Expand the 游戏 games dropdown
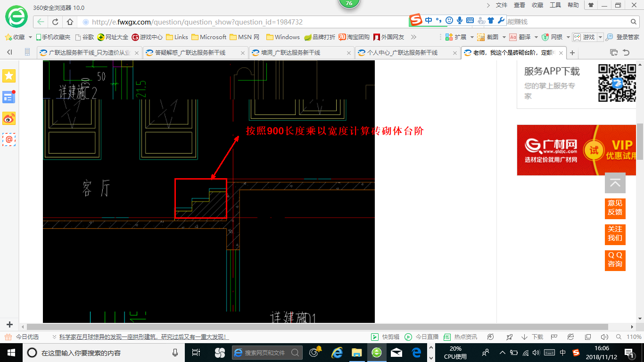The width and height of the screenshot is (644, 362). (600, 37)
